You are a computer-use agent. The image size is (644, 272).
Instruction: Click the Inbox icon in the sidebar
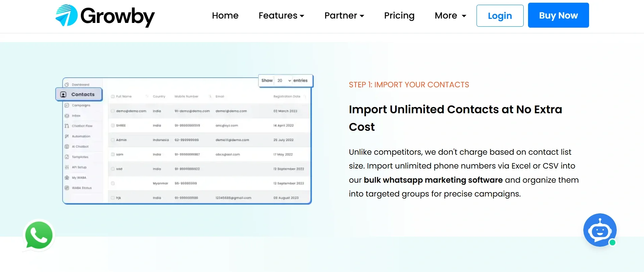point(67,116)
